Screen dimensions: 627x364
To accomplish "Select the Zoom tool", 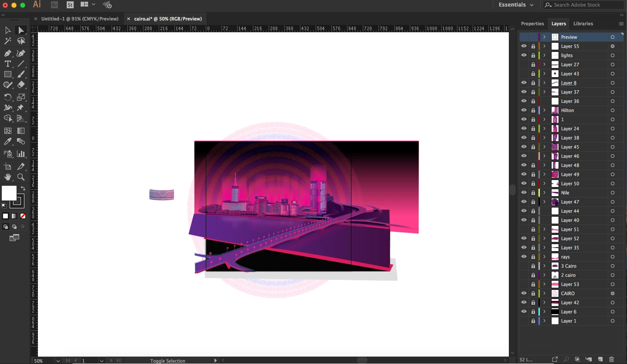I will pos(20,177).
